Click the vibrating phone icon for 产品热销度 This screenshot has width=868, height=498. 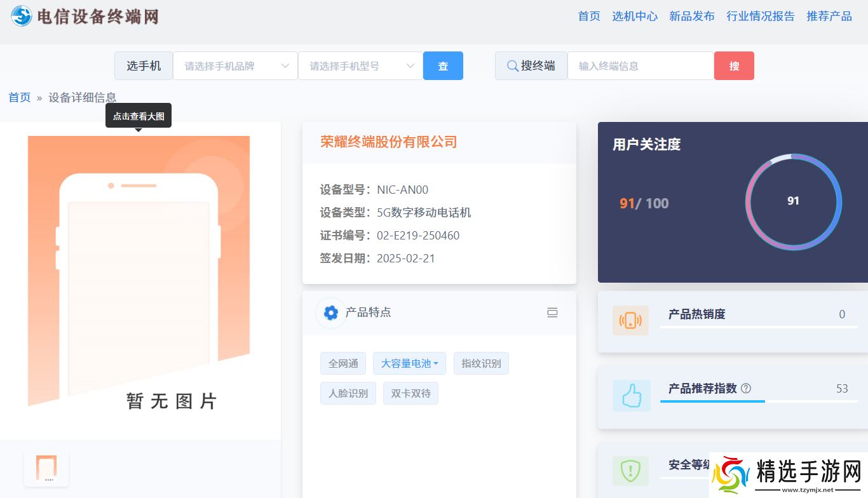[x=630, y=320]
